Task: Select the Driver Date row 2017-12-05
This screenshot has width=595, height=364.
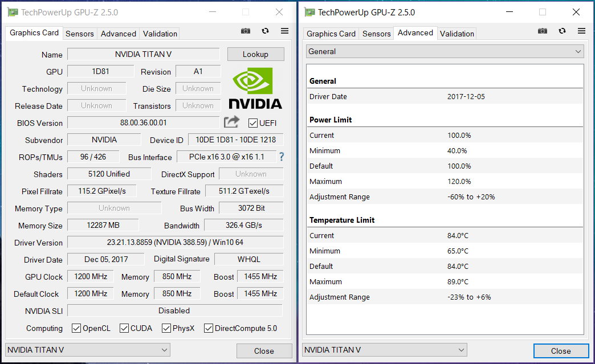Action: coord(445,96)
